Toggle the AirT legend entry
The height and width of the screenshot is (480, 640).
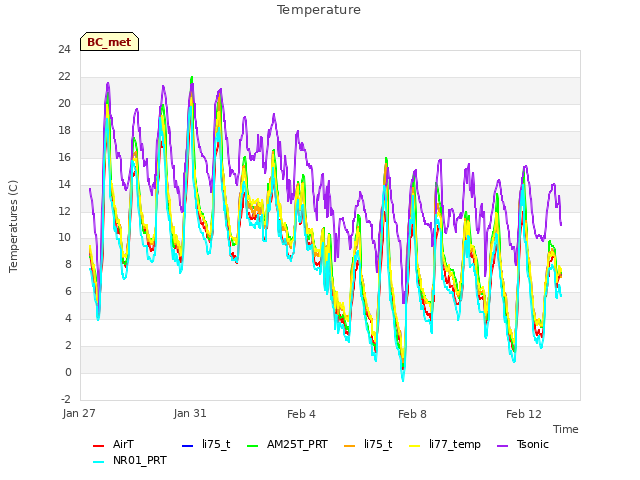(113, 444)
